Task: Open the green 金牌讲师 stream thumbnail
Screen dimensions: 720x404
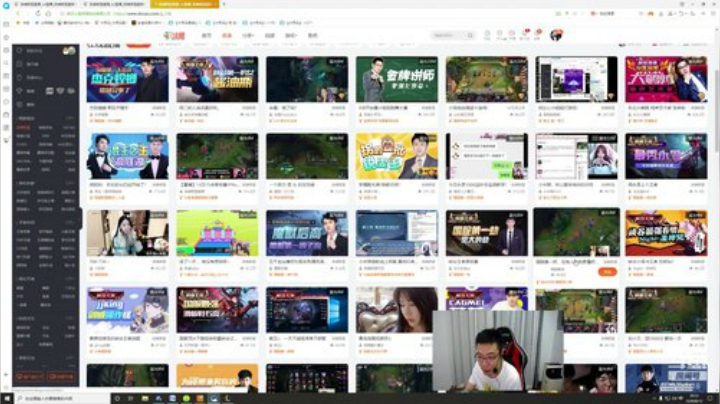Action: pyautogui.click(x=397, y=79)
